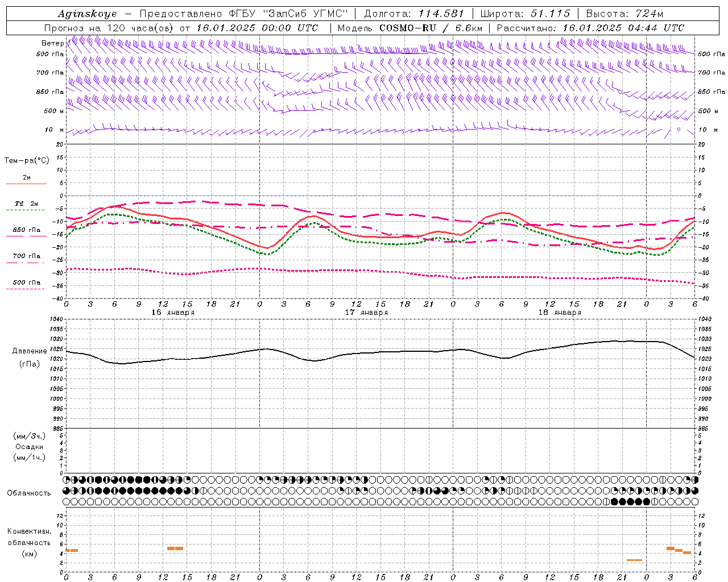Click the Конвективн. label
Image resolution: width=728 pixels, height=582 pixels.
29,531
